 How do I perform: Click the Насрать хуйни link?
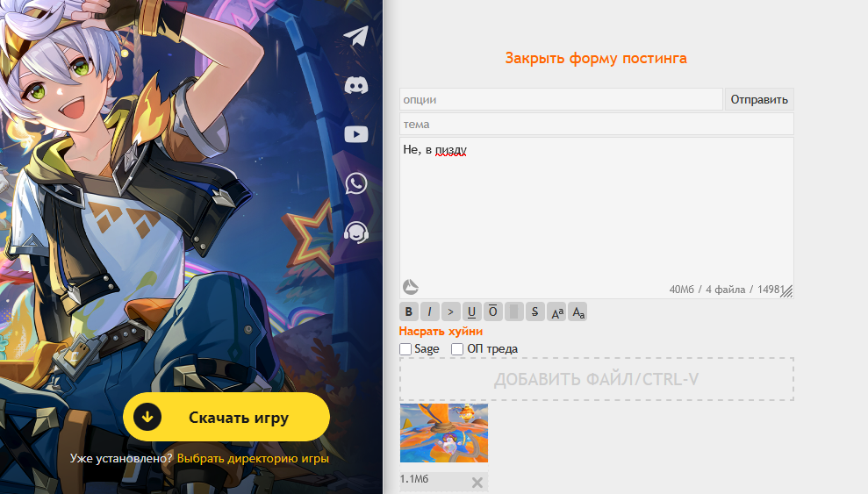pyautogui.click(x=441, y=332)
